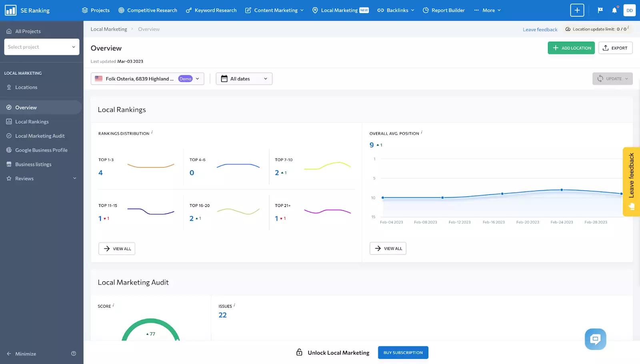Click the TOP 11-15 navy sparkline
This screenshot has height=364, width=640.
(151, 211)
